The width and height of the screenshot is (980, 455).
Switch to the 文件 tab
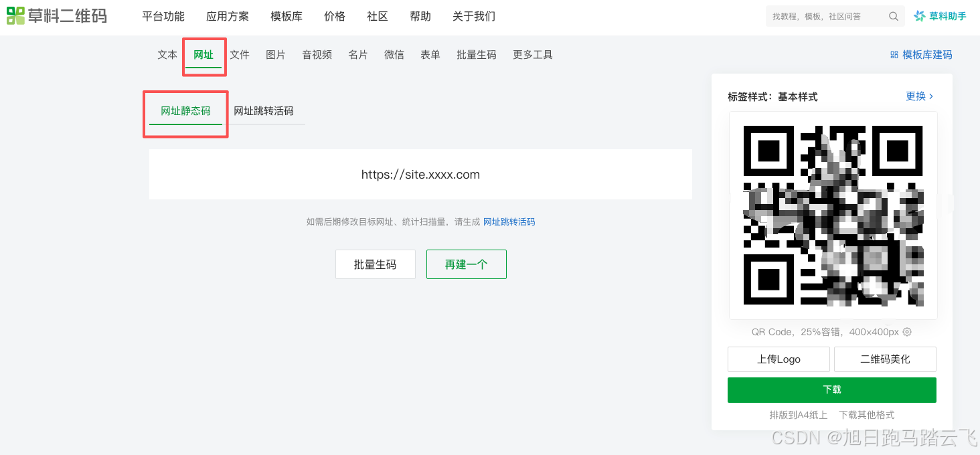(240, 55)
